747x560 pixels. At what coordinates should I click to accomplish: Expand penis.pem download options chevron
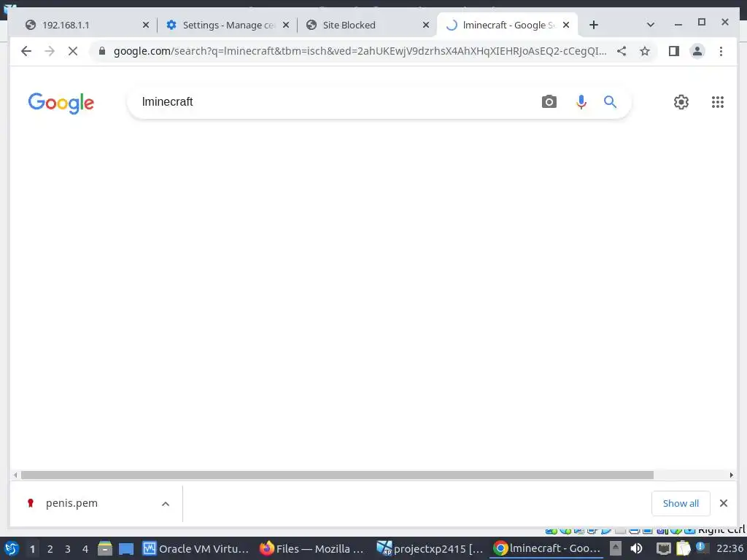(166, 503)
